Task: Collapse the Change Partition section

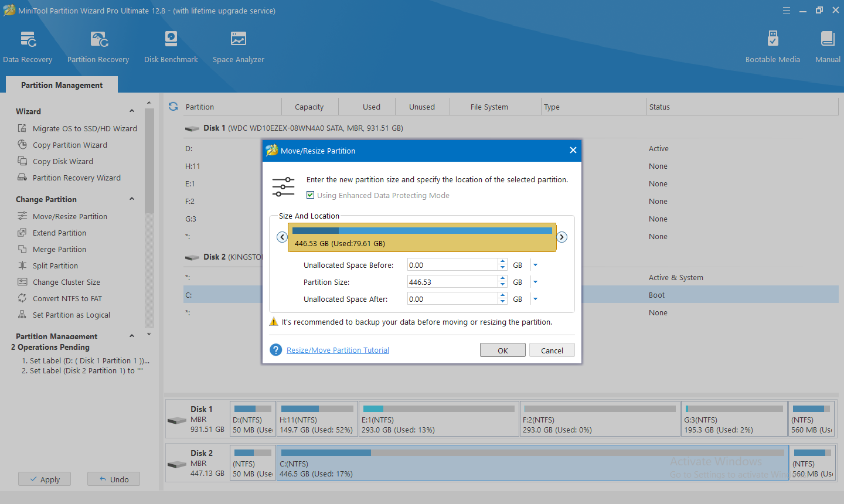Action: 132,199
